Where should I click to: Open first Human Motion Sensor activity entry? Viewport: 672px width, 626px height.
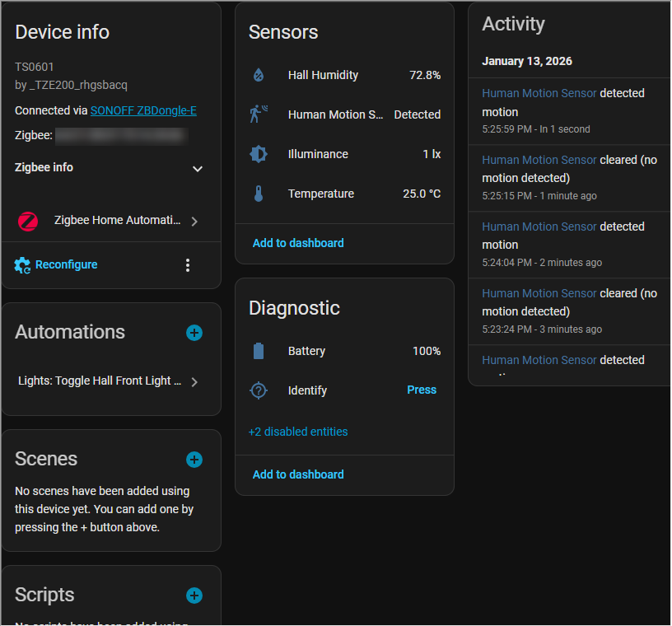tap(539, 93)
